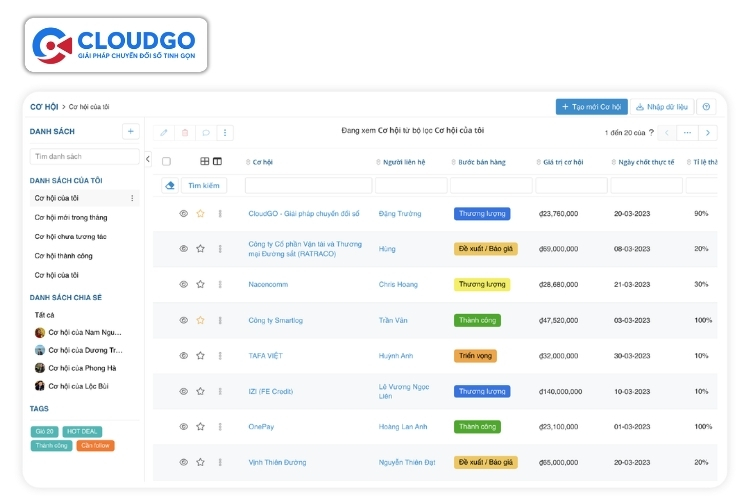
Task: Click the eraser clear-filter icon
Action: click(x=170, y=185)
